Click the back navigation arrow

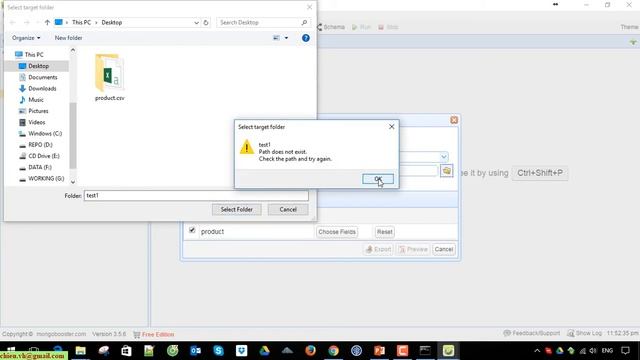pyautogui.click(x=13, y=22)
